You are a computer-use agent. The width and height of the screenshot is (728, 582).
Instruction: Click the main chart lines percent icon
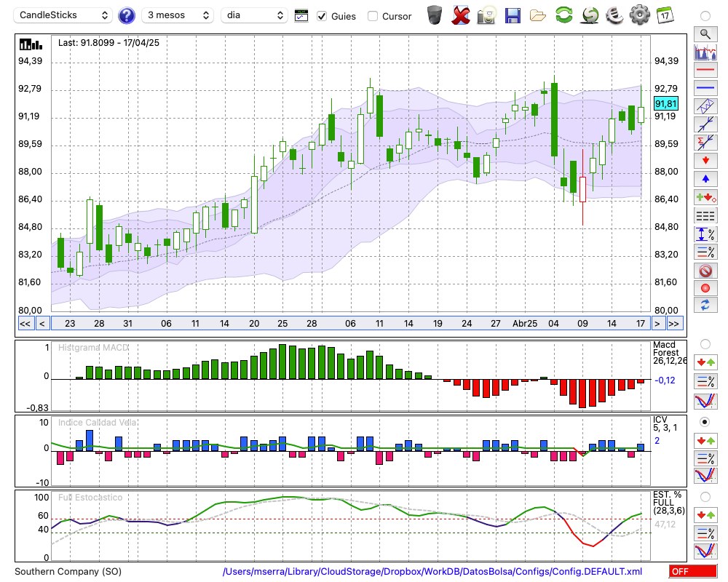pos(705,252)
